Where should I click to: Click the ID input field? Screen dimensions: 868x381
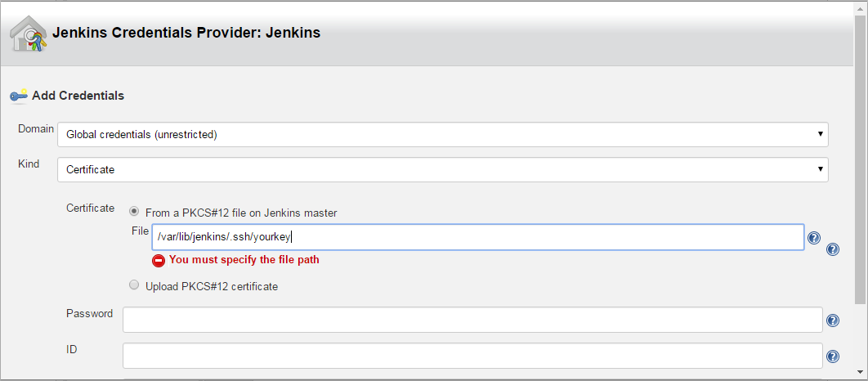pos(472,356)
